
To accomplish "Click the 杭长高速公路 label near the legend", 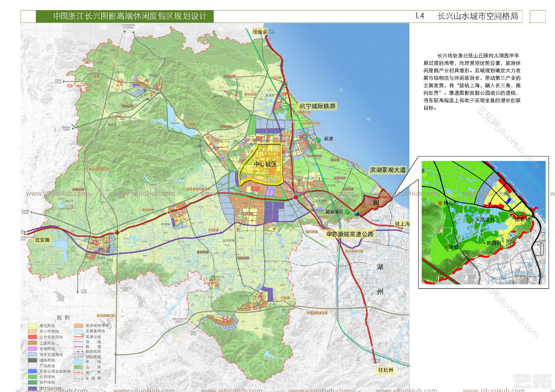I will 106,316.
